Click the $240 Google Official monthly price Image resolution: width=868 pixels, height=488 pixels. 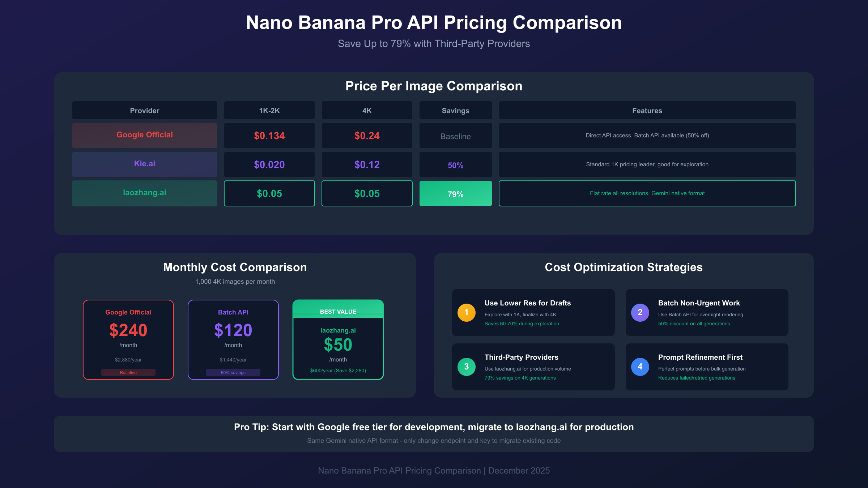pos(128,330)
